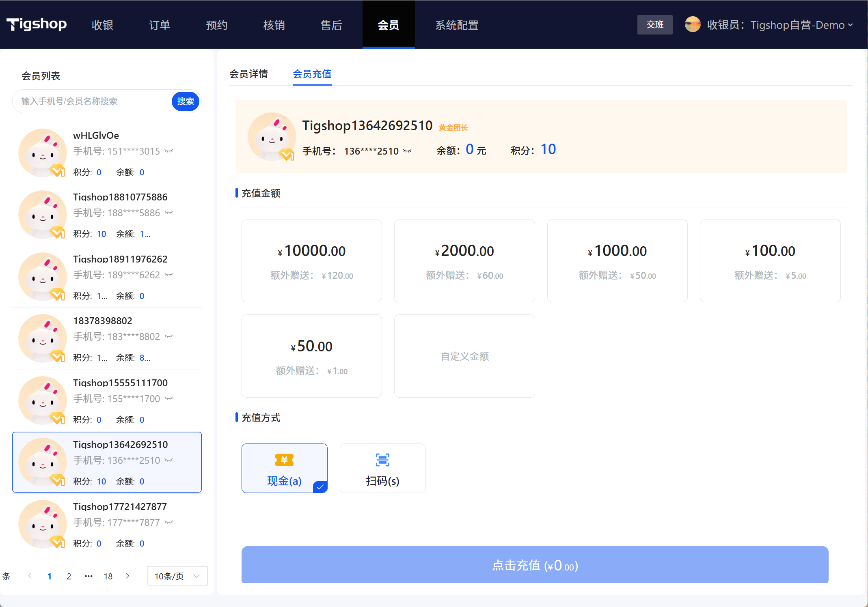Reveal phone number for member wHLGlvOe
This screenshot has height=607, width=868.
pyautogui.click(x=169, y=151)
